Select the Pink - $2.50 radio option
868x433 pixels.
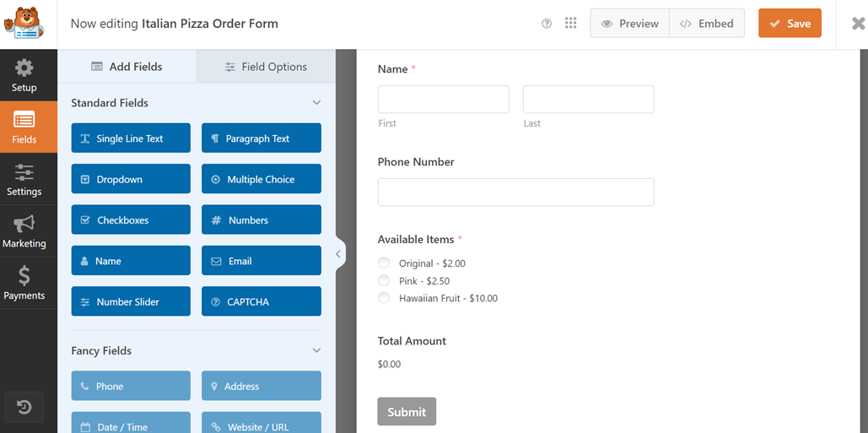(x=385, y=280)
